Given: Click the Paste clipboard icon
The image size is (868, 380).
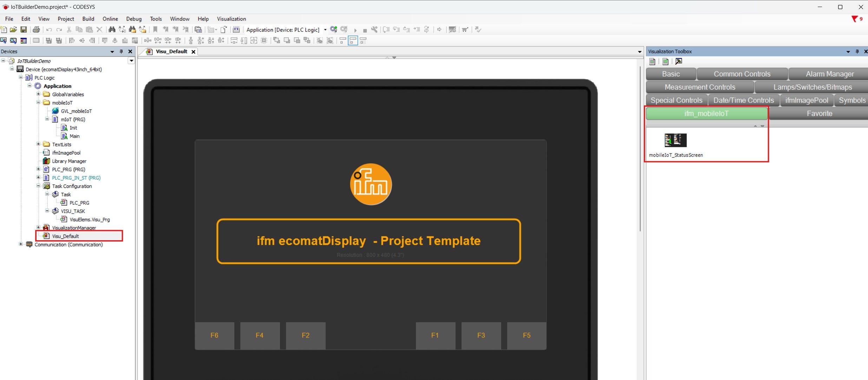Looking at the screenshot, I should 90,30.
